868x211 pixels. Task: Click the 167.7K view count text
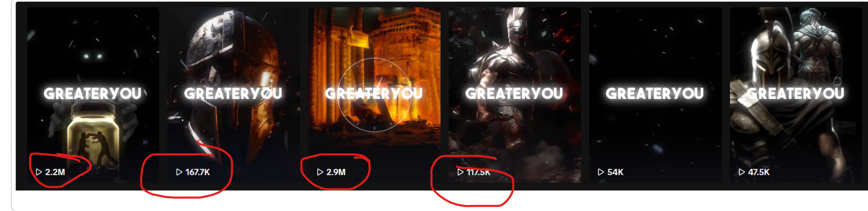click(x=198, y=172)
